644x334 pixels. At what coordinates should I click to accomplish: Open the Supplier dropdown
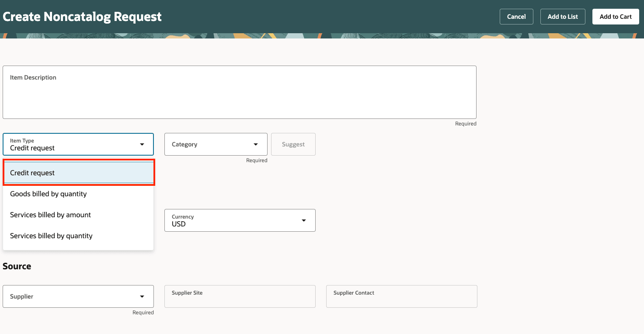pyautogui.click(x=78, y=296)
